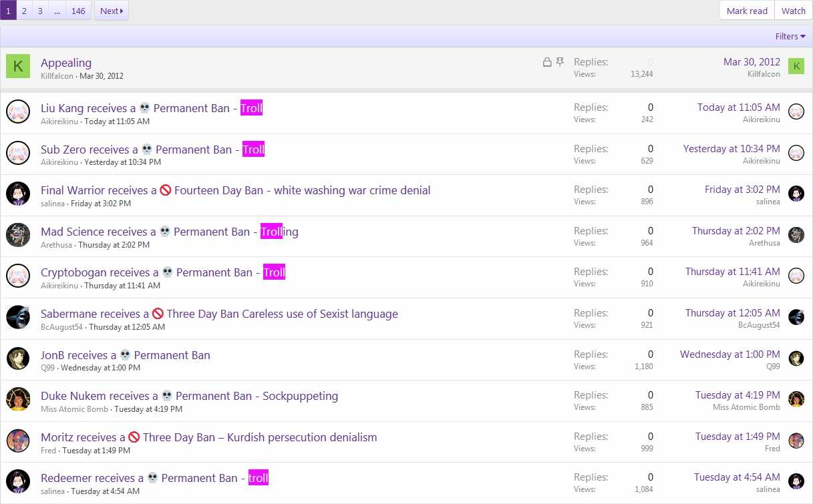This screenshot has height=504, width=813.
Task: Click the pin icon on Appealing thread
Action: [560, 62]
